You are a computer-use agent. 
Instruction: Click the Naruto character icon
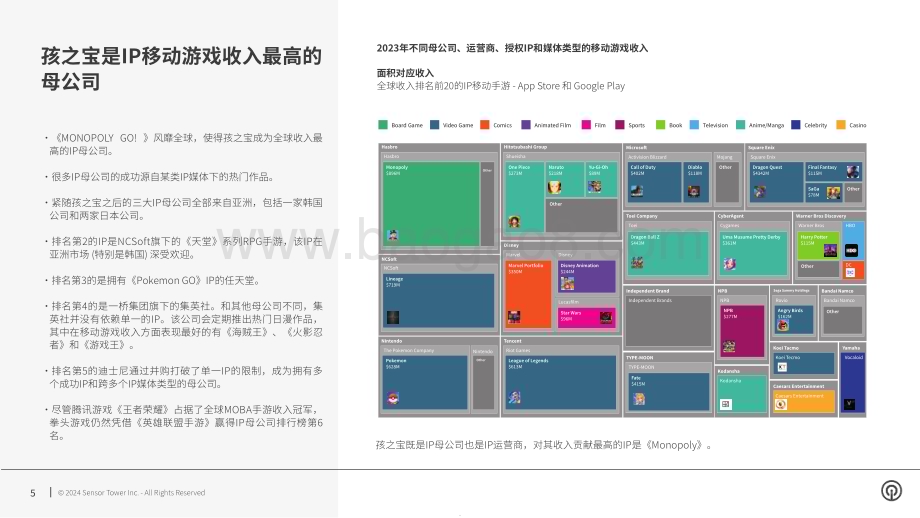(x=554, y=188)
